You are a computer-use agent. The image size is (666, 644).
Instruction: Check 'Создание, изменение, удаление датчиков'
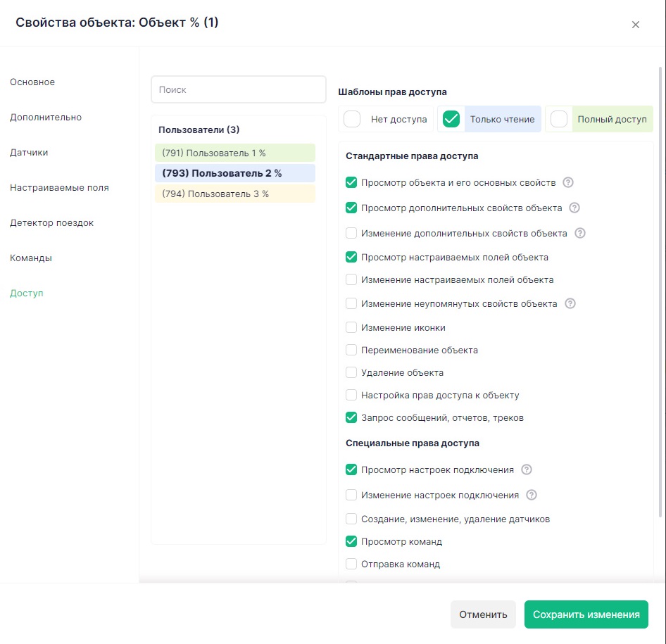click(351, 519)
